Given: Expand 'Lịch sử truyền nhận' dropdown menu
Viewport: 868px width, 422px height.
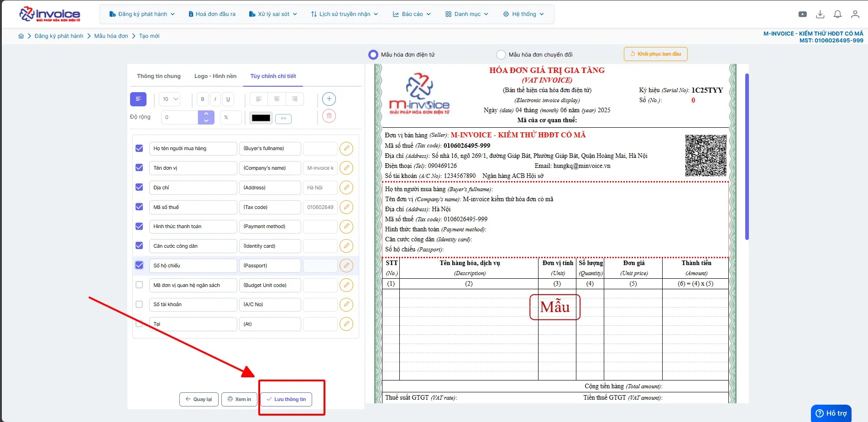Looking at the screenshot, I should click(345, 14).
